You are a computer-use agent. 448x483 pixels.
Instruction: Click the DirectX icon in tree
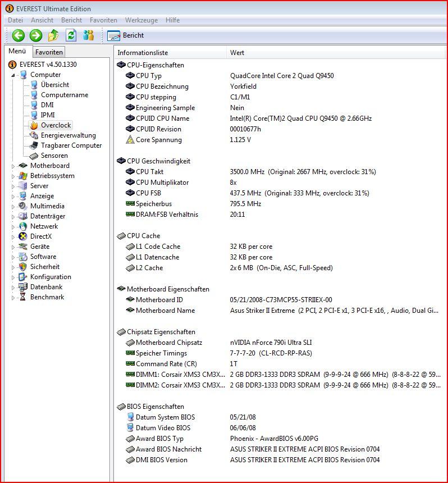23,236
